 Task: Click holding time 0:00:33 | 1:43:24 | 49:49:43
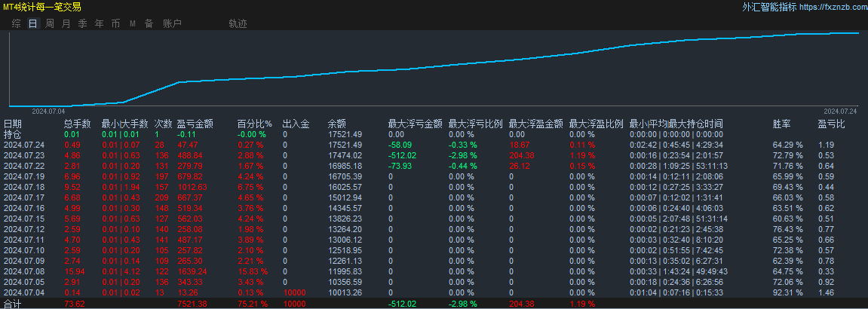pyautogui.click(x=679, y=271)
